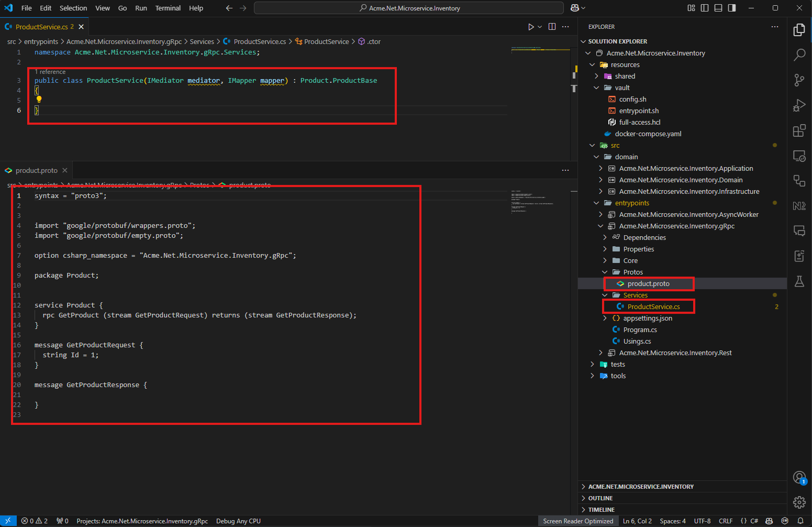Open the Accounts icon
The width and height of the screenshot is (812, 527).
point(799,477)
